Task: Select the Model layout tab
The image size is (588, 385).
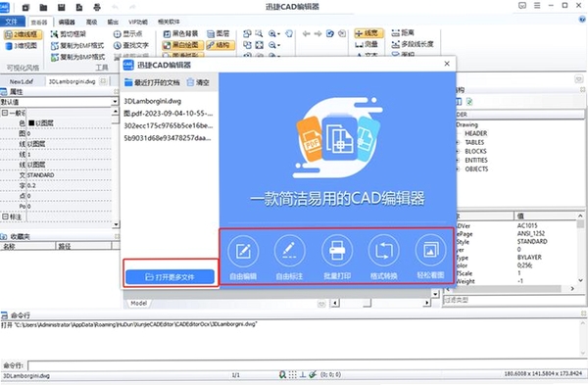Action: point(139,303)
